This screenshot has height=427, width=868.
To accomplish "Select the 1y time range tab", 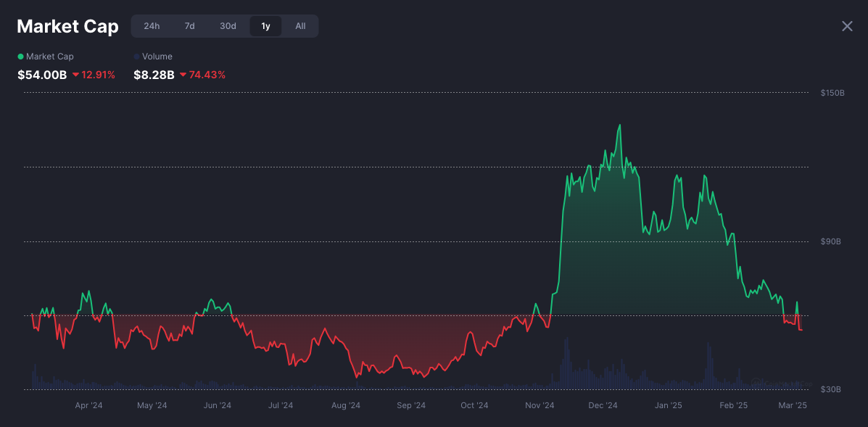I will tap(265, 26).
